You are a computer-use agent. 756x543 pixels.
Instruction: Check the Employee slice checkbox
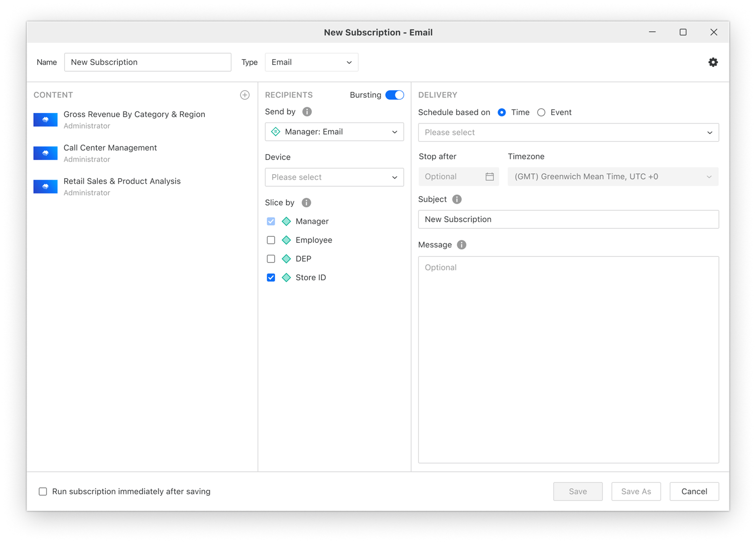271,240
